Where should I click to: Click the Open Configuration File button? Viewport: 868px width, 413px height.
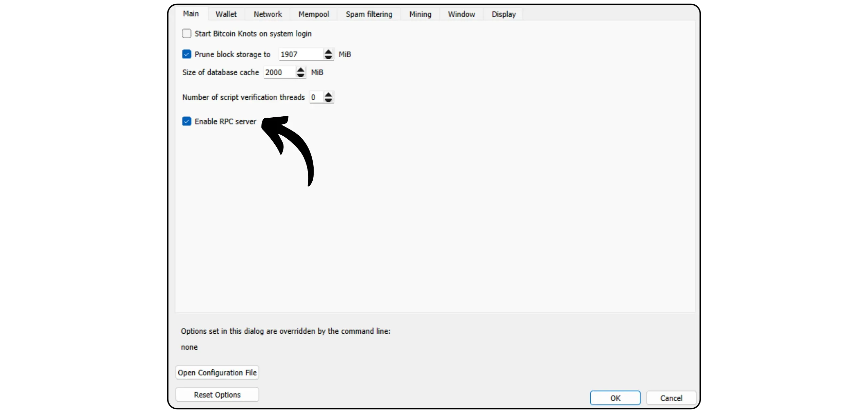click(217, 373)
